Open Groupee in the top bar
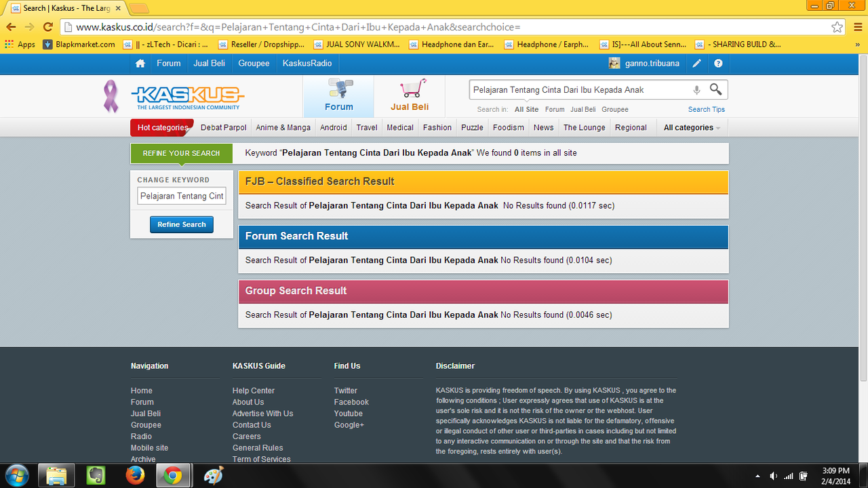The width and height of the screenshot is (868, 488). (x=254, y=63)
